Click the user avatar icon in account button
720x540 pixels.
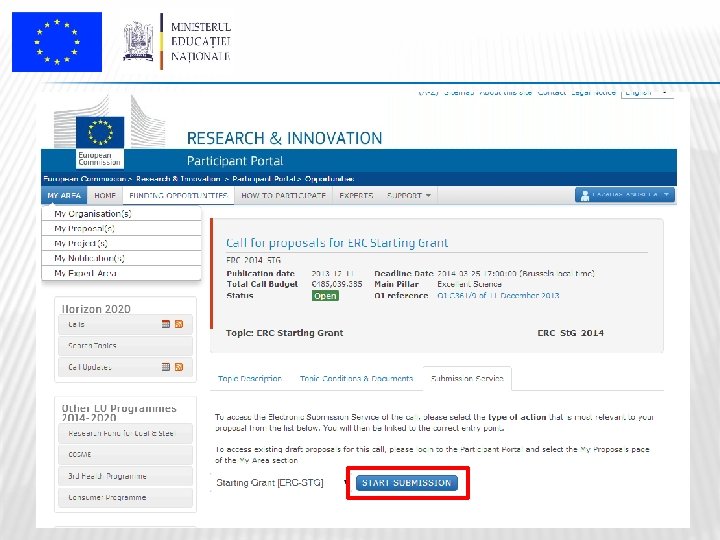pyautogui.click(x=585, y=195)
